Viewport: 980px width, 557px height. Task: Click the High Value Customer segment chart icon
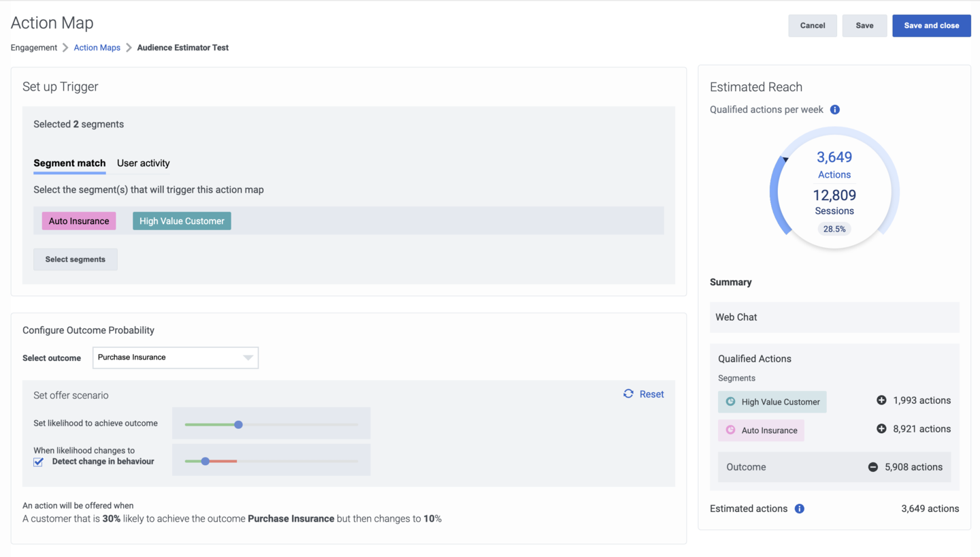point(730,402)
